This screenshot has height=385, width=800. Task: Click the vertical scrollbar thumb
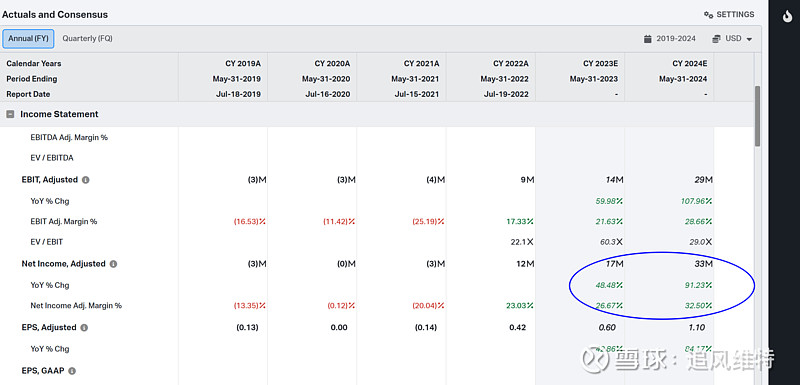click(x=757, y=116)
